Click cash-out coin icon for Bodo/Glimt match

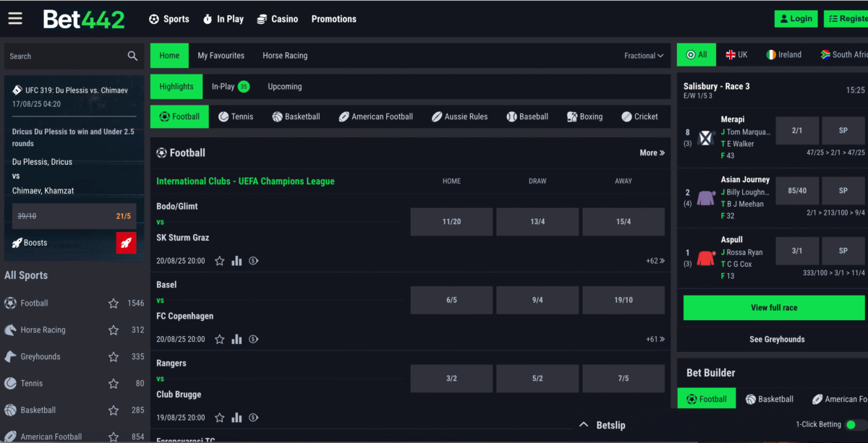click(x=254, y=261)
